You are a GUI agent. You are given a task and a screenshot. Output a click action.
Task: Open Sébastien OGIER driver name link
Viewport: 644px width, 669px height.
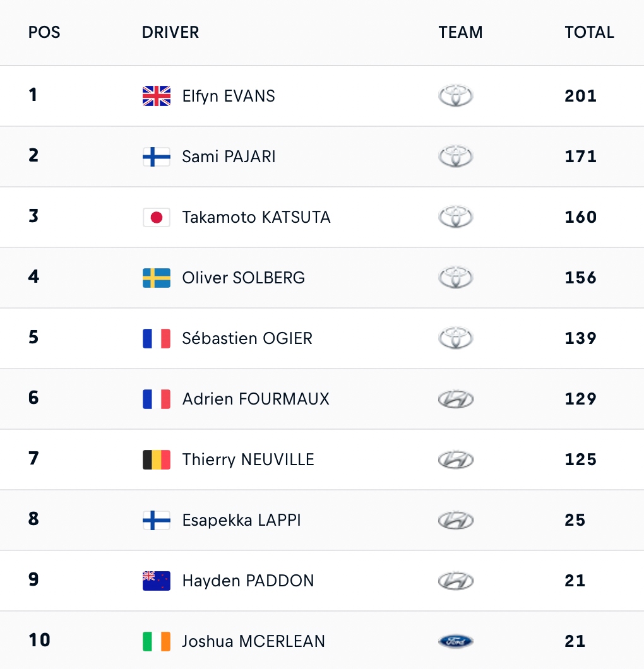(247, 338)
